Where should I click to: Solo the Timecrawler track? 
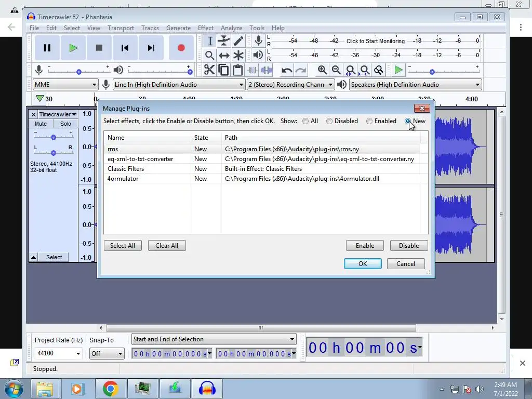[65, 124]
